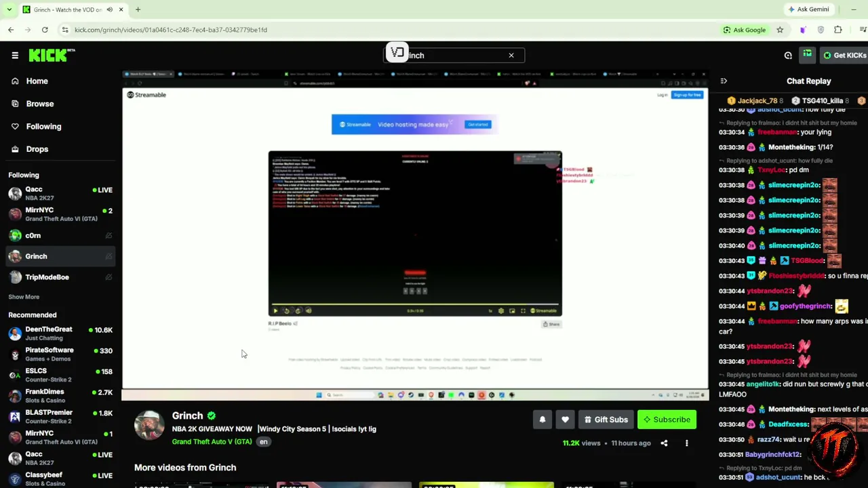Expand Show More under Following
The image size is (868, 488).
pos(24,297)
